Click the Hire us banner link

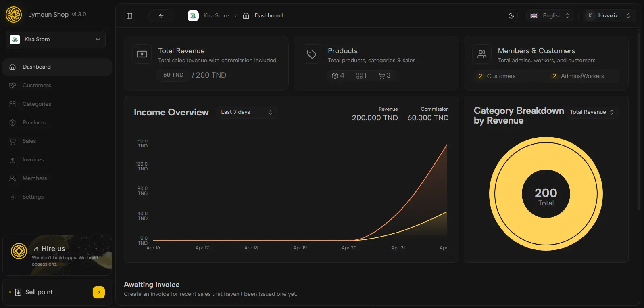53,249
